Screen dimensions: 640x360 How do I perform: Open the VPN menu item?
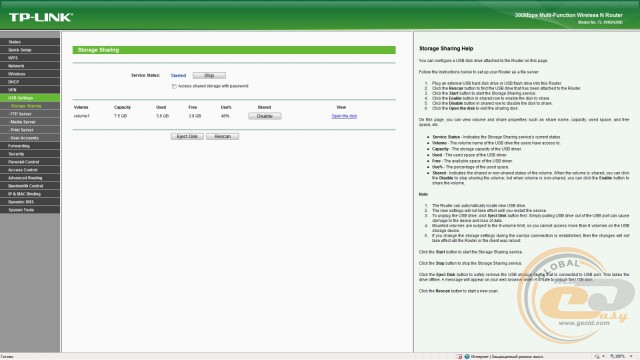pos(30,90)
